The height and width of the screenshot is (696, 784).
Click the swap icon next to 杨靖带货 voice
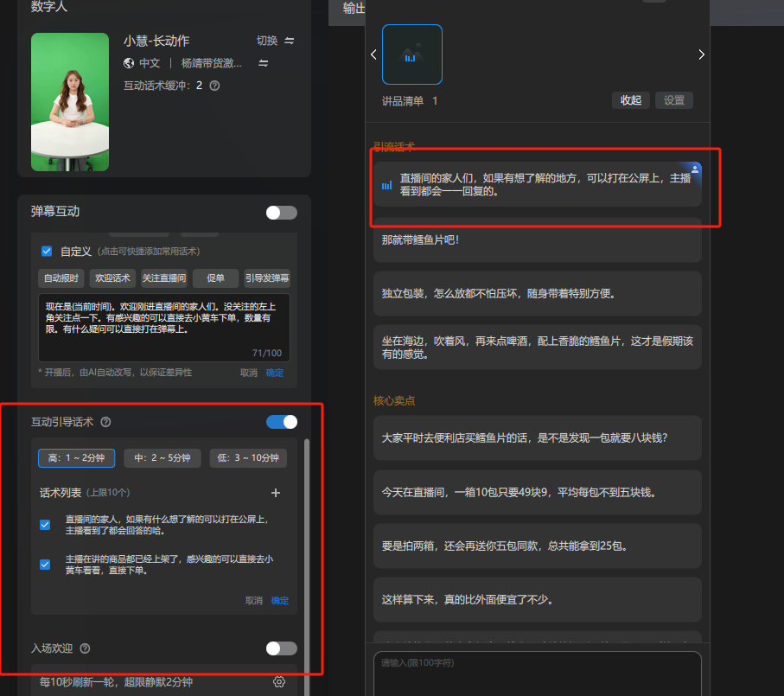coord(264,63)
